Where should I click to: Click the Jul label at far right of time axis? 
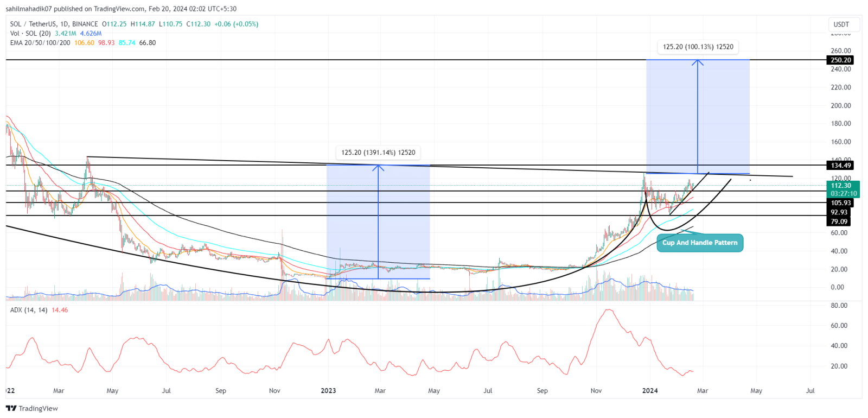point(810,391)
